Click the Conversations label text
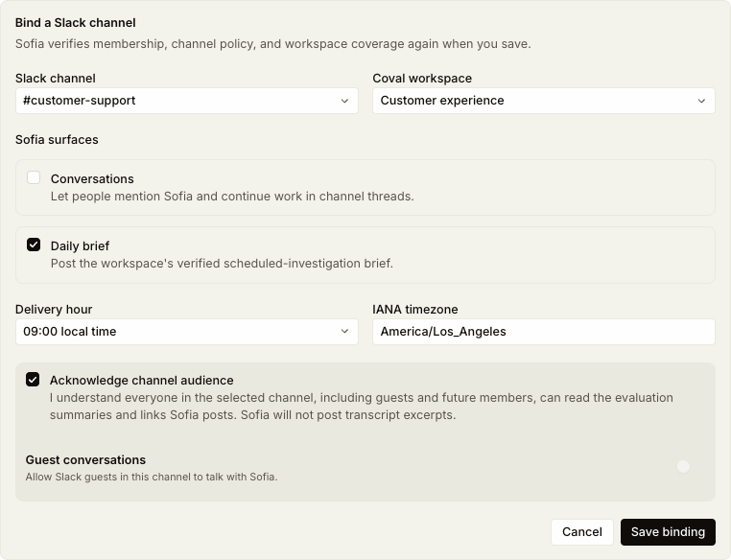This screenshot has height=560, width=731. point(92,179)
